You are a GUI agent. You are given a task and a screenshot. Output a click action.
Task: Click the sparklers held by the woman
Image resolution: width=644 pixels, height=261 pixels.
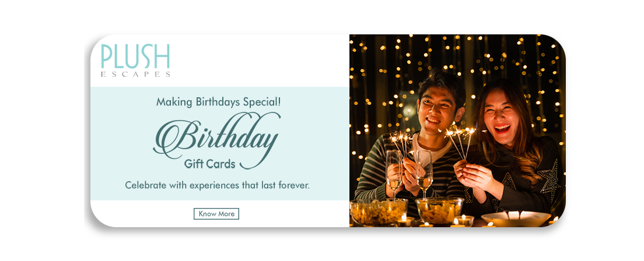point(461,142)
